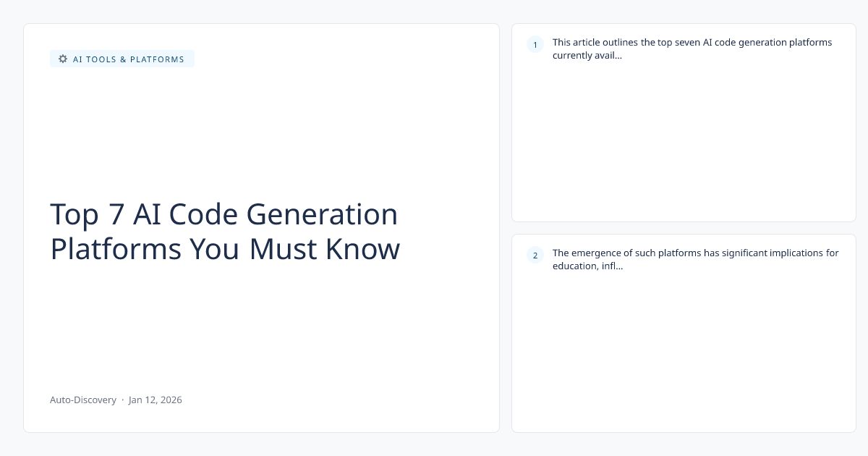
Task: Click the gear icon in the category tag
Action: click(63, 59)
